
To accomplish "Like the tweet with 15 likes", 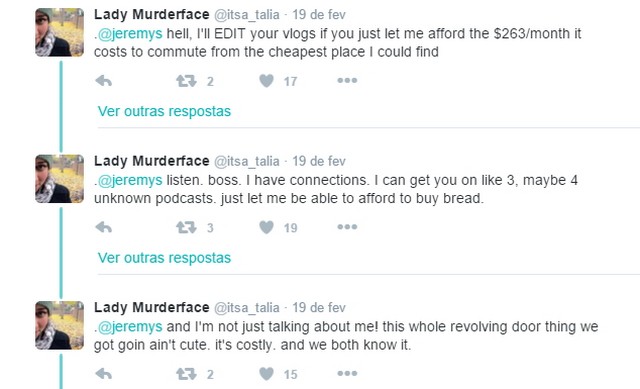I will [267, 373].
